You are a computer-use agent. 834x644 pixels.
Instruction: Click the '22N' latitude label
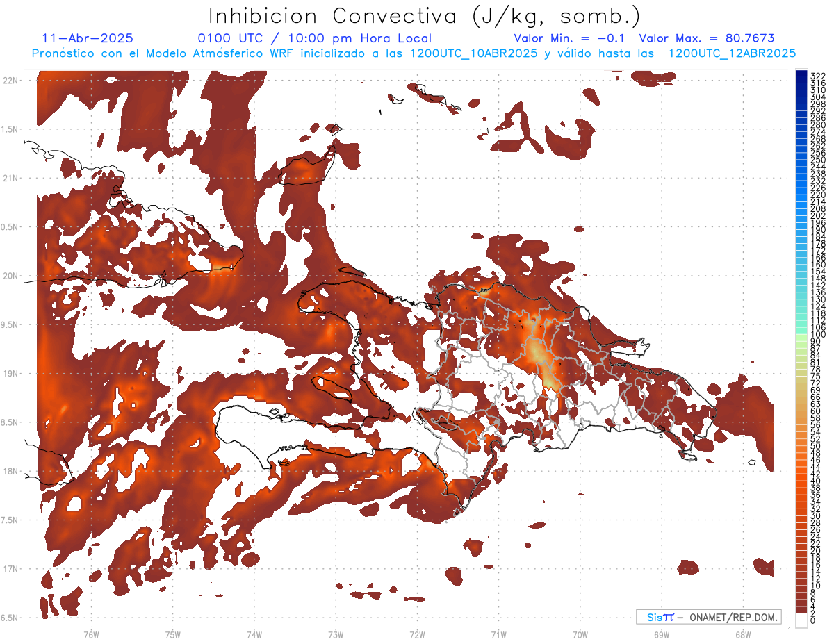[x=10, y=81]
